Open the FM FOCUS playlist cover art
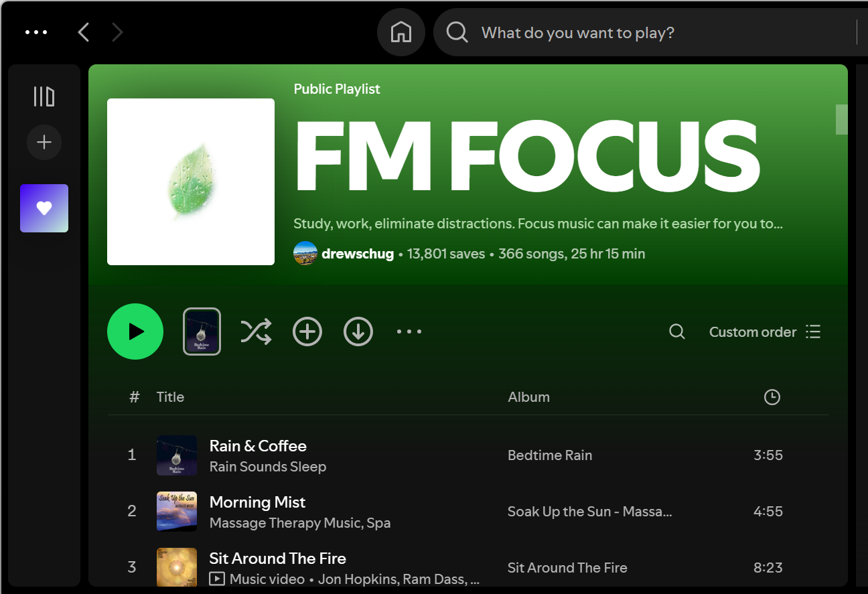The height and width of the screenshot is (594, 868). tap(191, 181)
